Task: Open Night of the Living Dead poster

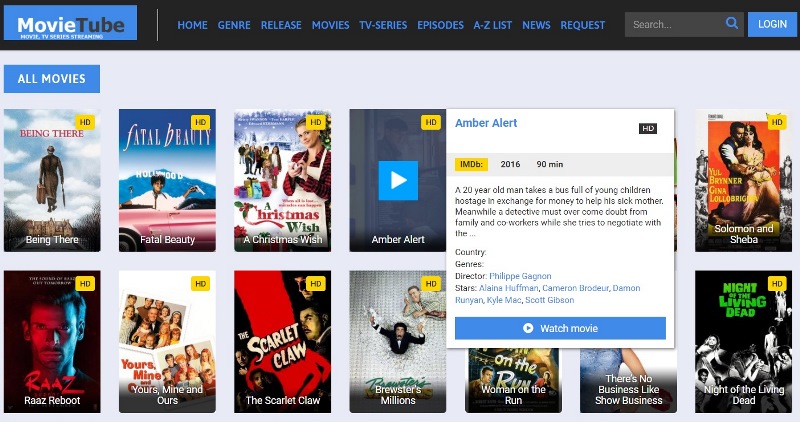Action: click(x=743, y=341)
